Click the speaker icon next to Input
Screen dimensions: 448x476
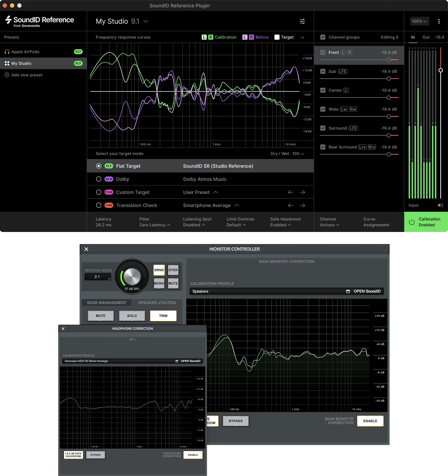pos(440,205)
